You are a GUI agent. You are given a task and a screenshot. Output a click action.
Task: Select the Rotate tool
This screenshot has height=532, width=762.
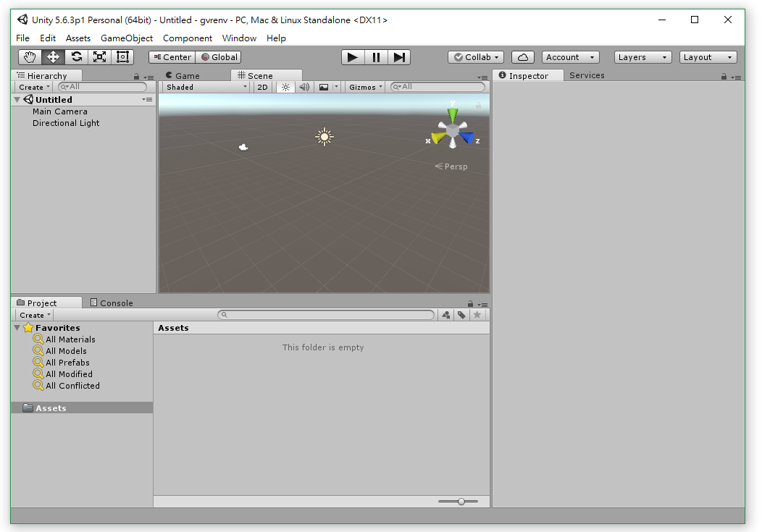[76, 57]
